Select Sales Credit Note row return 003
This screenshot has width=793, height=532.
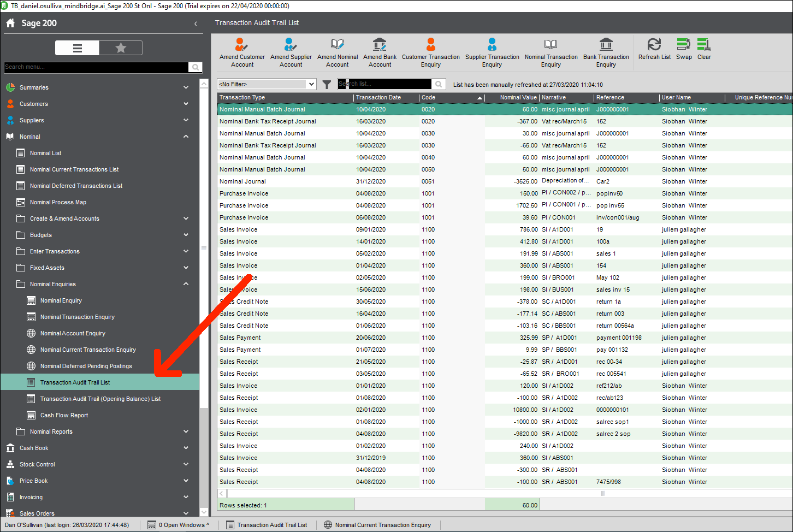[505, 314]
